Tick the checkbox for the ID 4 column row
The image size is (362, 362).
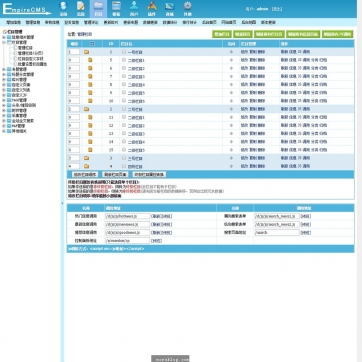click(124, 166)
